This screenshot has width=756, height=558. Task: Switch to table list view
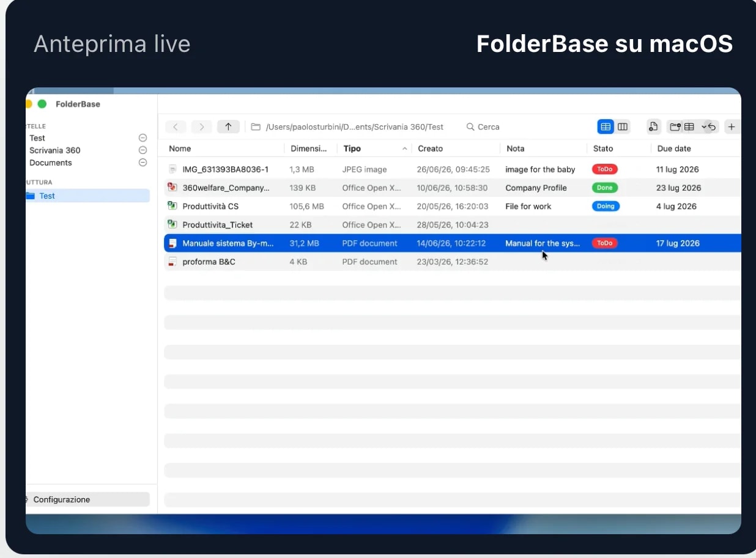(x=606, y=127)
